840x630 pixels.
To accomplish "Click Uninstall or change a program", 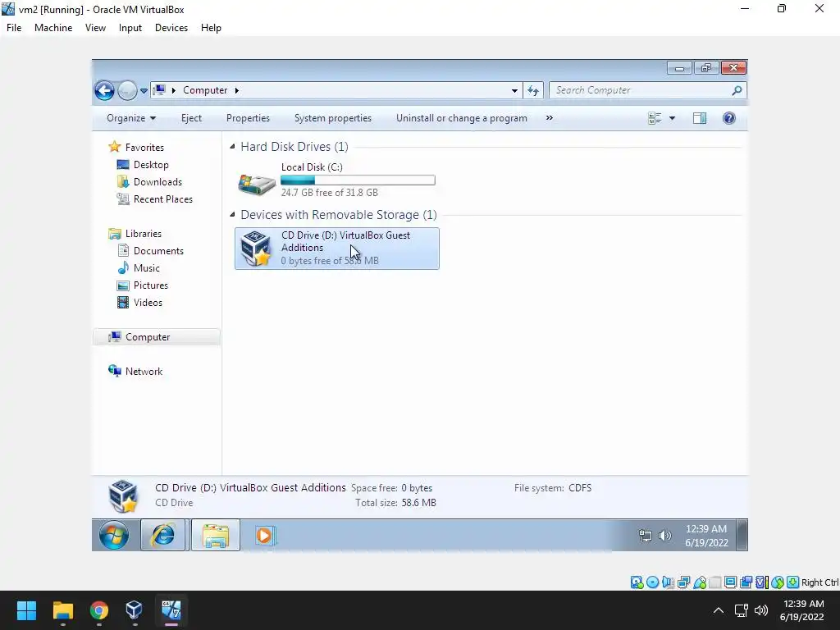I will [462, 118].
